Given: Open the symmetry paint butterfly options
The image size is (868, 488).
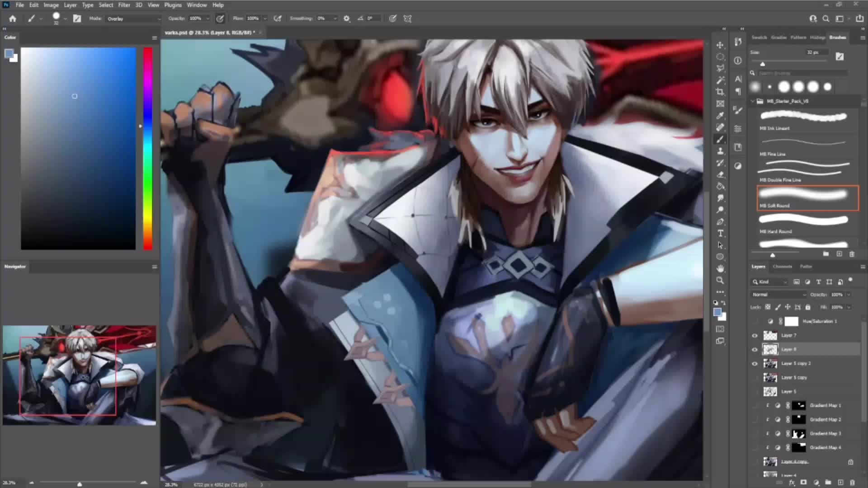Looking at the screenshot, I should pos(407,19).
